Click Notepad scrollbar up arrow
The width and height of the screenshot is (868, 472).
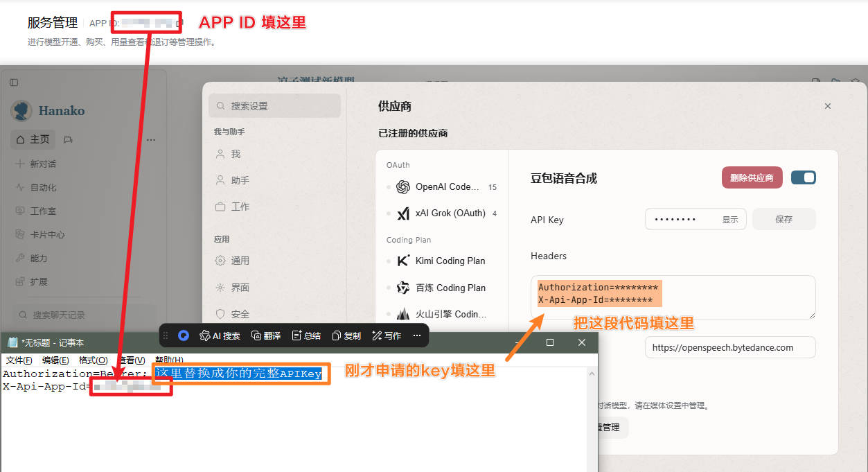(592, 374)
